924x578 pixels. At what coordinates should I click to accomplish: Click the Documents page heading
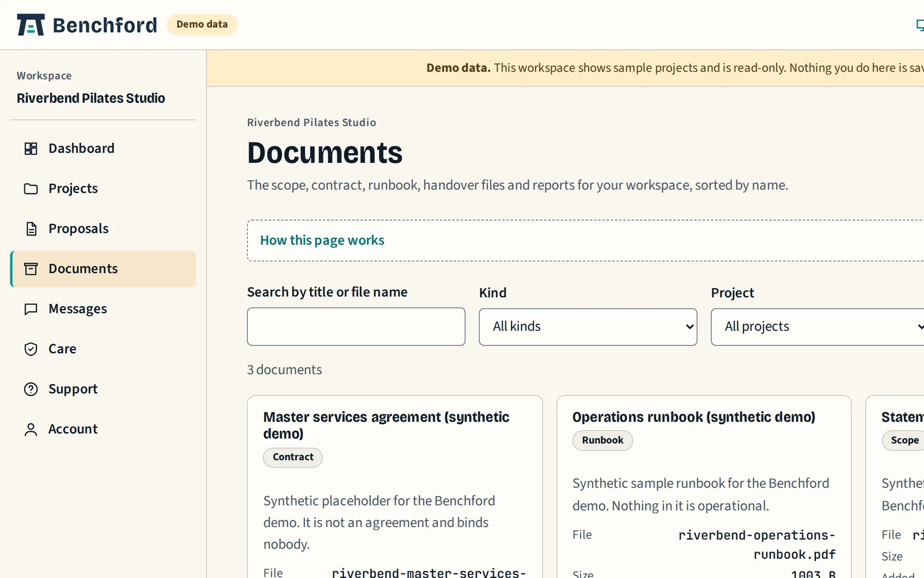pyautogui.click(x=325, y=153)
